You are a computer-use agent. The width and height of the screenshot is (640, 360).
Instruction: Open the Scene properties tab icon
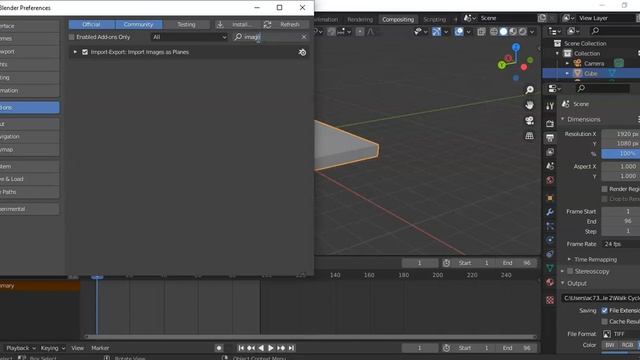click(550, 166)
